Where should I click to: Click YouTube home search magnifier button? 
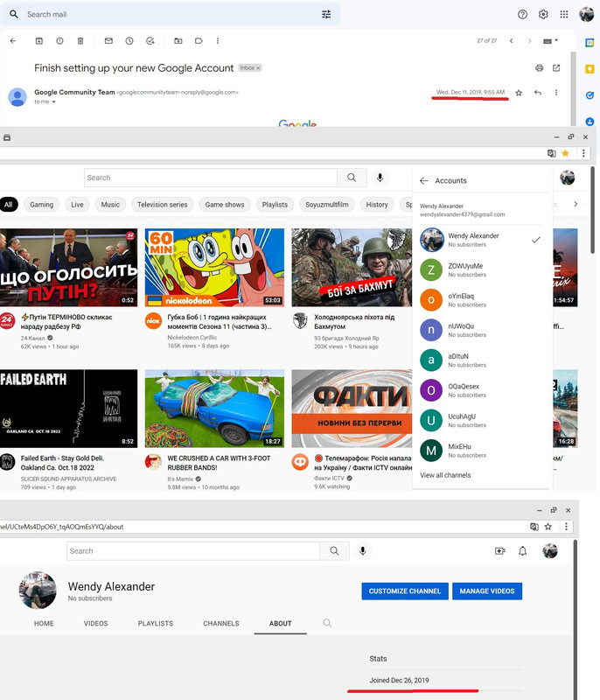tap(352, 178)
